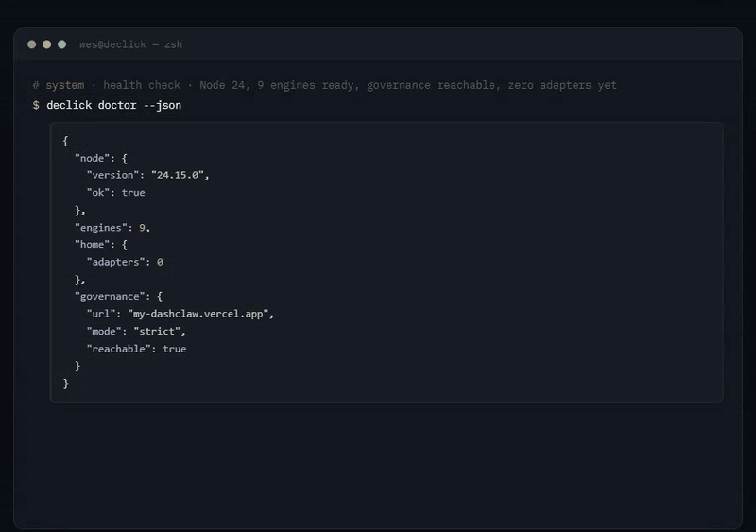The image size is (756, 532).
Task: Click the '"adapters": 0' line
Action: pos(125,262)
